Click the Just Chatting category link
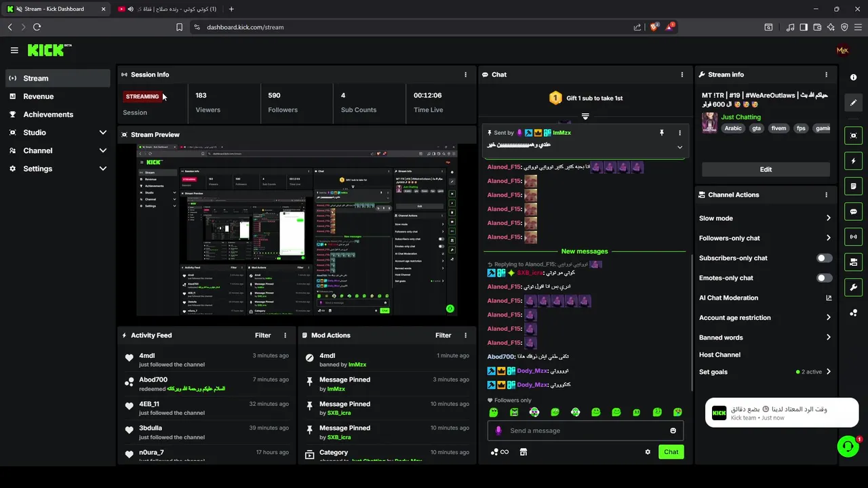Image resolution: width=868 pixels, height=488 pixels. coord(741,117)
